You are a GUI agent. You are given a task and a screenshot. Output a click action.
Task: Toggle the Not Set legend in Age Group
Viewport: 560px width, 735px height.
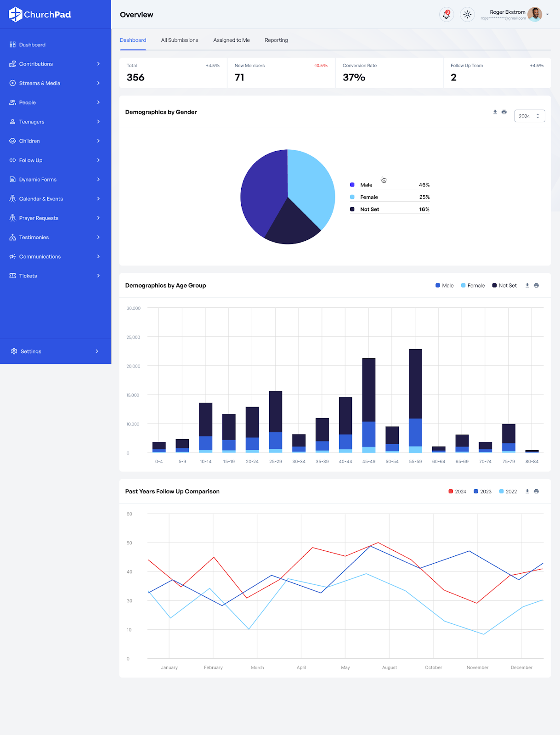click(504, 285)
